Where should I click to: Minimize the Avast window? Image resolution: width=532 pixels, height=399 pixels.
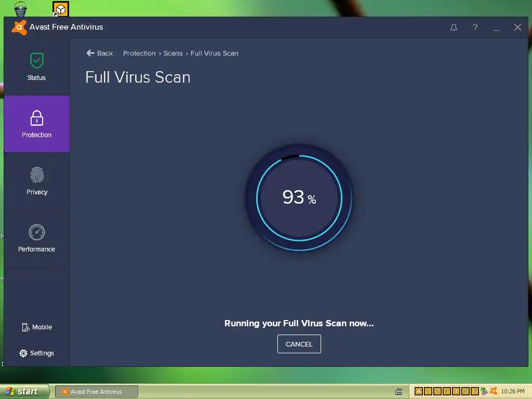tap(496, 29)
